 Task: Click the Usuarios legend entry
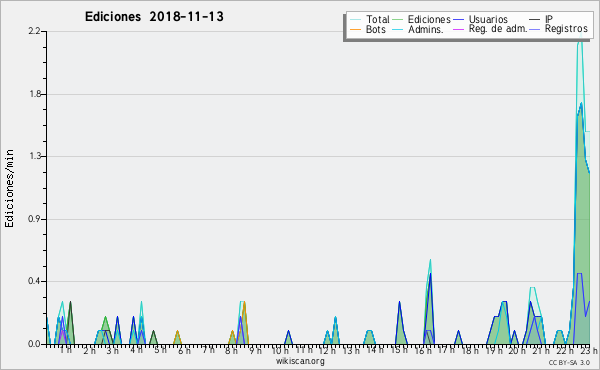pyautogui.click(x=488, y=19)
